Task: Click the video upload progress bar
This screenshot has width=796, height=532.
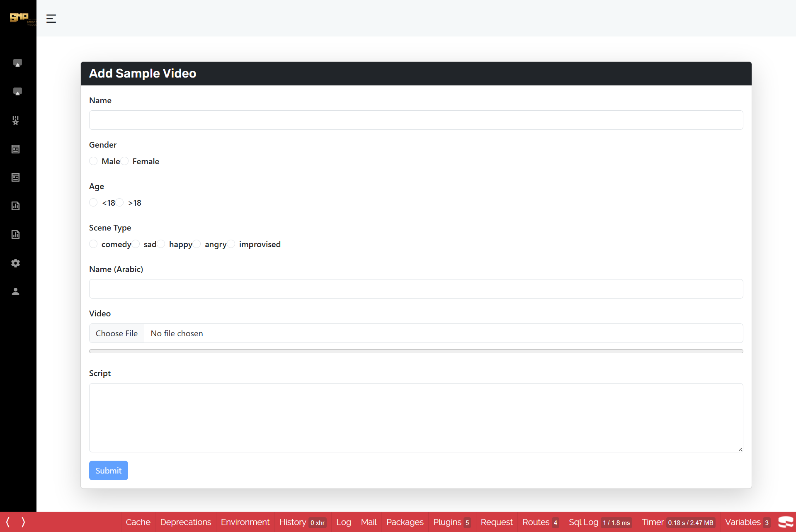Action: click(x=416, y=351)
